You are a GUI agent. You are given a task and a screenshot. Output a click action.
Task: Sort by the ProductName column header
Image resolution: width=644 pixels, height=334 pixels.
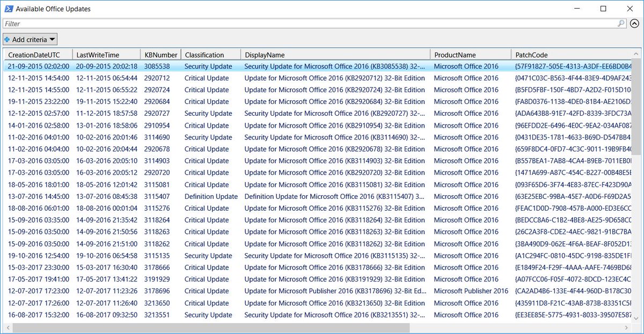(471, 55)
